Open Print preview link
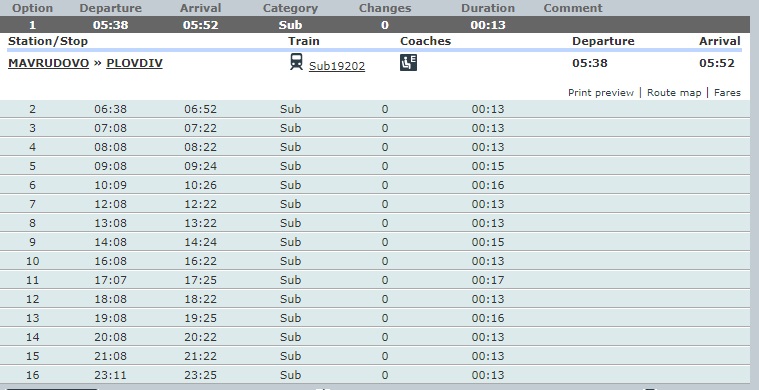 pyautogui.click(x=601, y=92)
